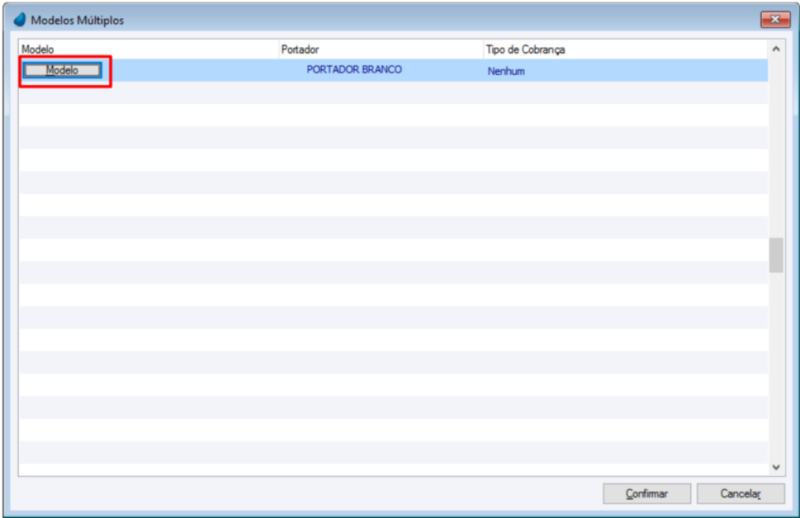Click the Tipo de Cobrança column header
The image size is (800, 518).
tap(626, 50)
